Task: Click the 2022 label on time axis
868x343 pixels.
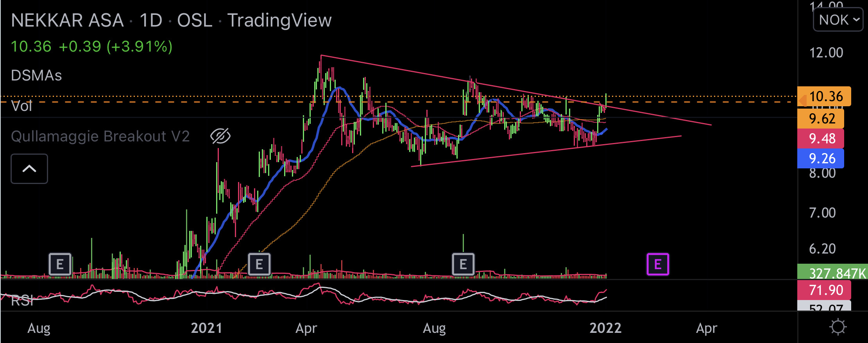Action: click(605, 328)
